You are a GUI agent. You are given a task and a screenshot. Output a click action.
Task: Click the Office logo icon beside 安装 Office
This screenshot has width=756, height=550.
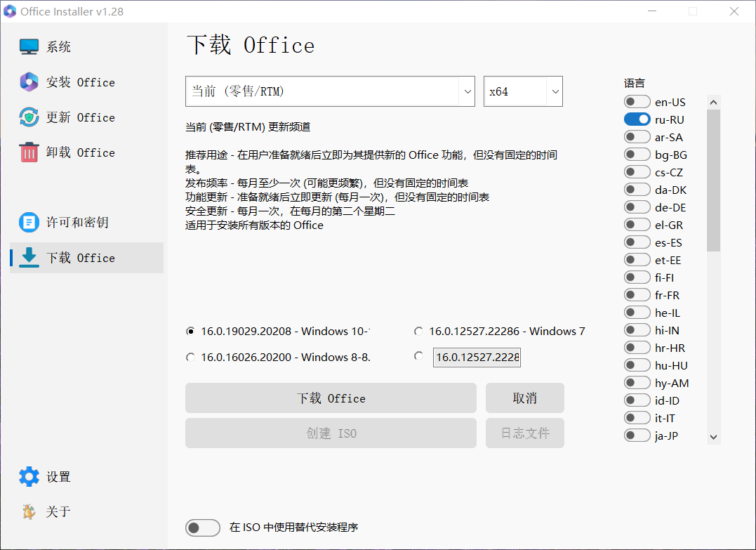click(x=29, y=82)
